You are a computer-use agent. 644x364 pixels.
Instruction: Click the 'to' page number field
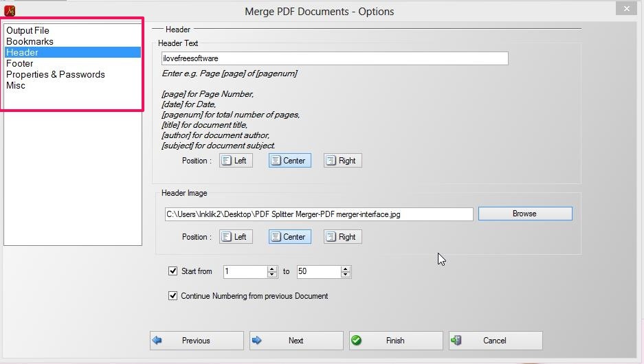[319, 272]
